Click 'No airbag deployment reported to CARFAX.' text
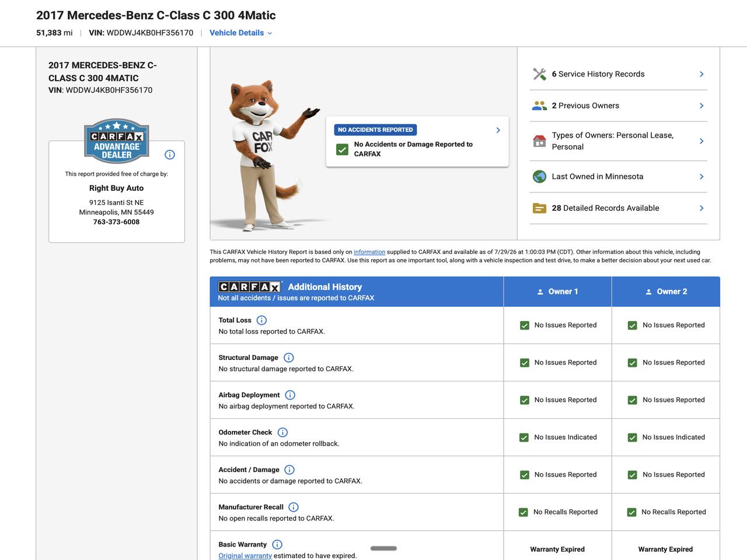Image resolution: width=747 pixels, height=560 pixels. point(287,407)
